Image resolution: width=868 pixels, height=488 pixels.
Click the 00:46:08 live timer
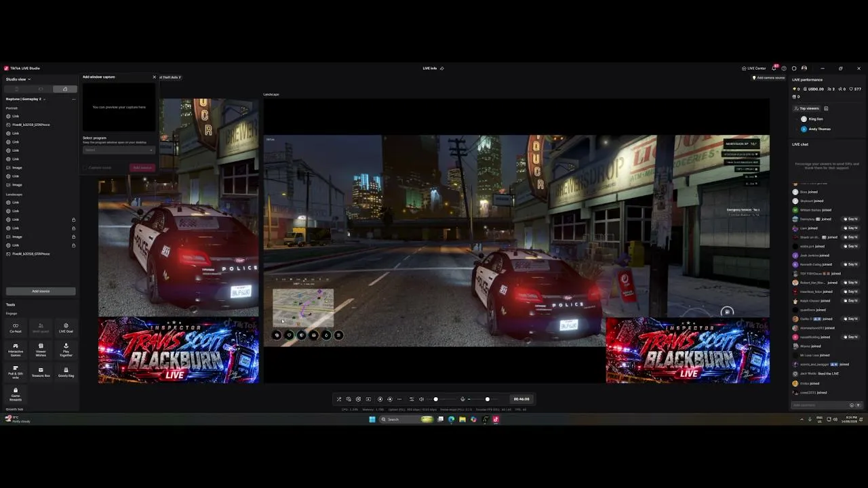coord(521,399)
